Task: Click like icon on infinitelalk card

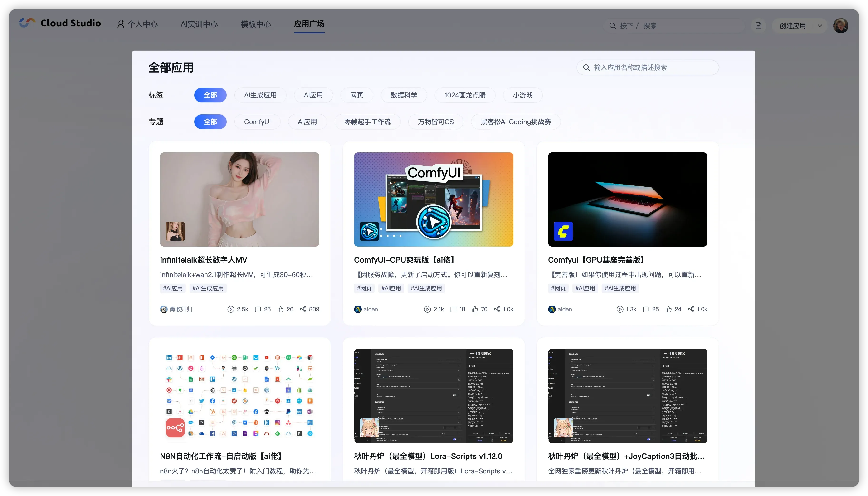Action: click(280, 309)
